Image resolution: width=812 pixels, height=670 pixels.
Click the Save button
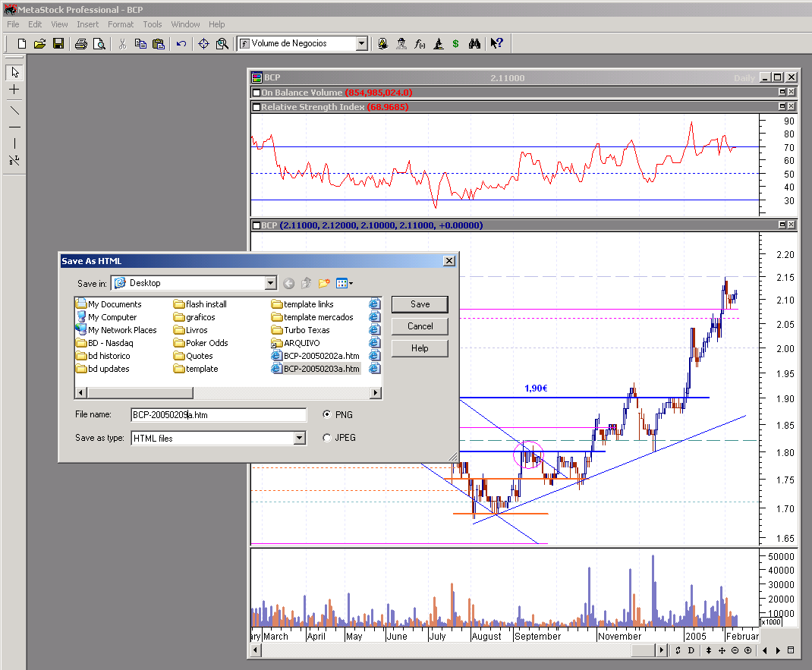click(x=420, y=304)
